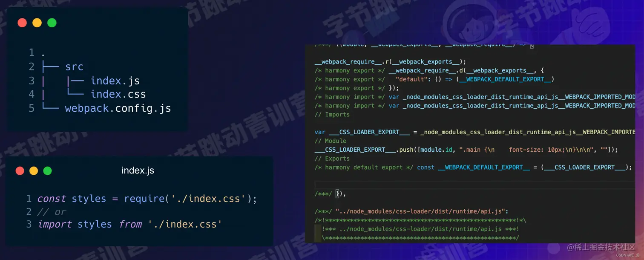Click the 'index.js' window title
The width and height of the screenshot is (644, 260).
point(138,170)
